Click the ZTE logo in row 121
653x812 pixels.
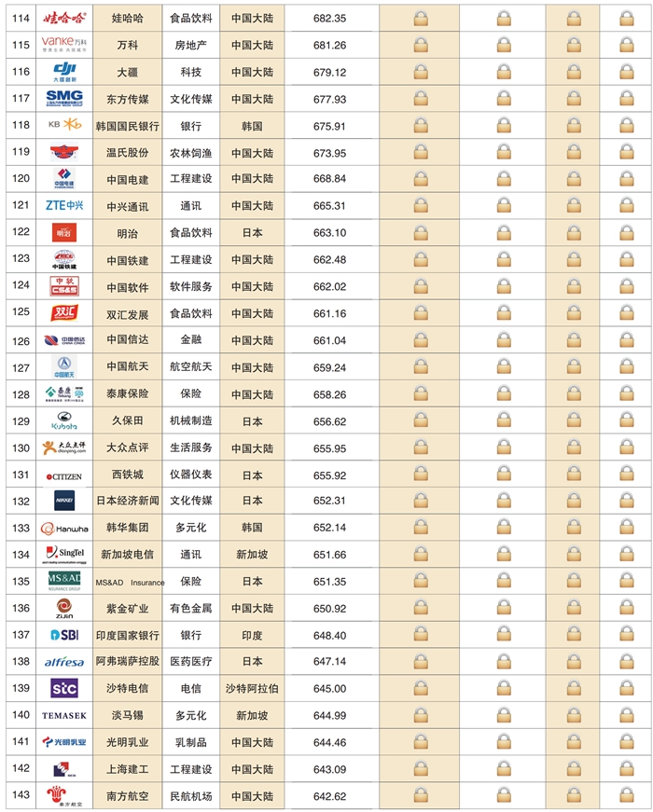click(64, 206)
